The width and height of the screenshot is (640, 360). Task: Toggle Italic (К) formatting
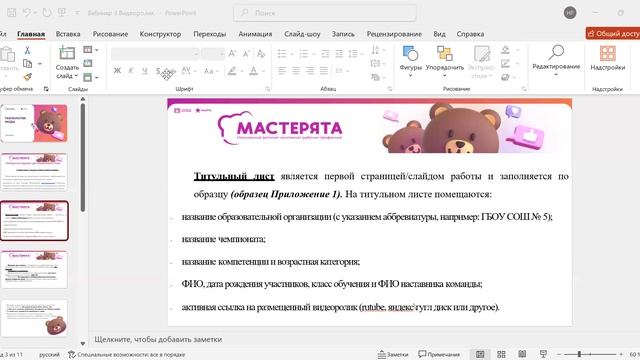point(131,71)
